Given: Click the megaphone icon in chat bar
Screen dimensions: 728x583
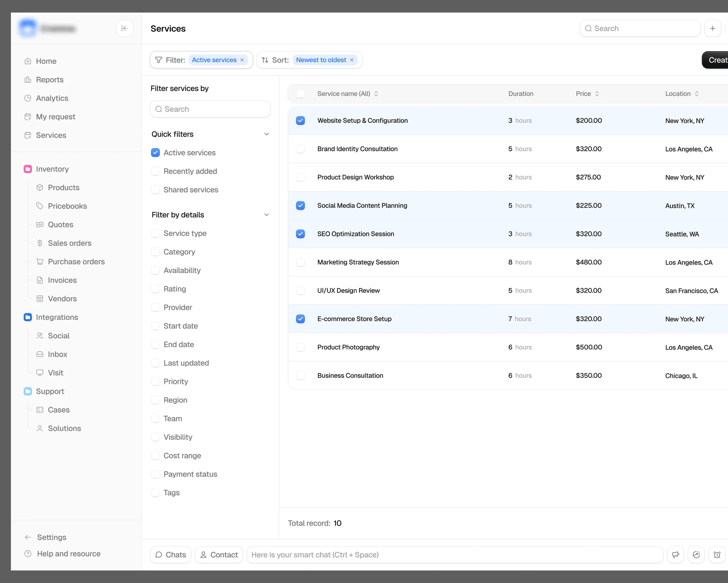Looking at the screenshot, I should point(675,555).
